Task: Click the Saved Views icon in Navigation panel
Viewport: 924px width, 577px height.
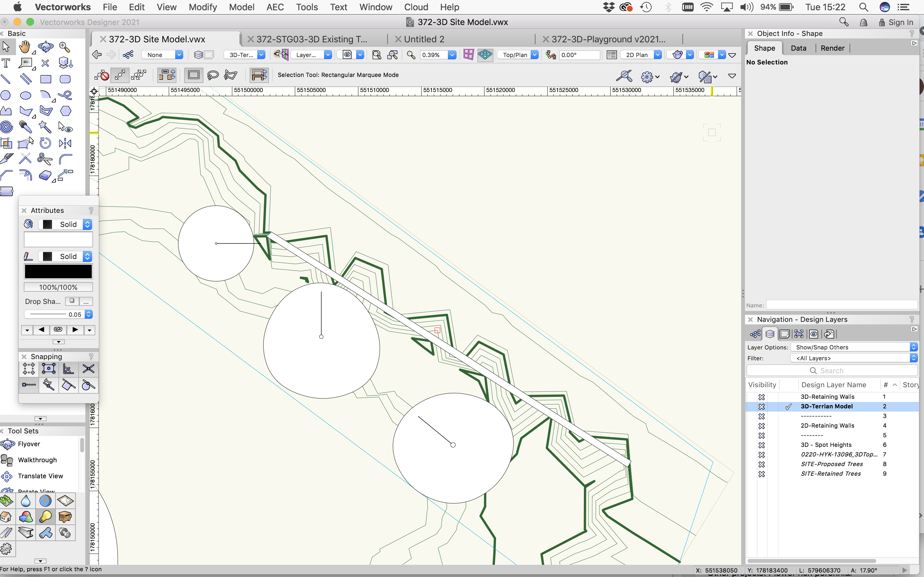Action: pos(814,334)
